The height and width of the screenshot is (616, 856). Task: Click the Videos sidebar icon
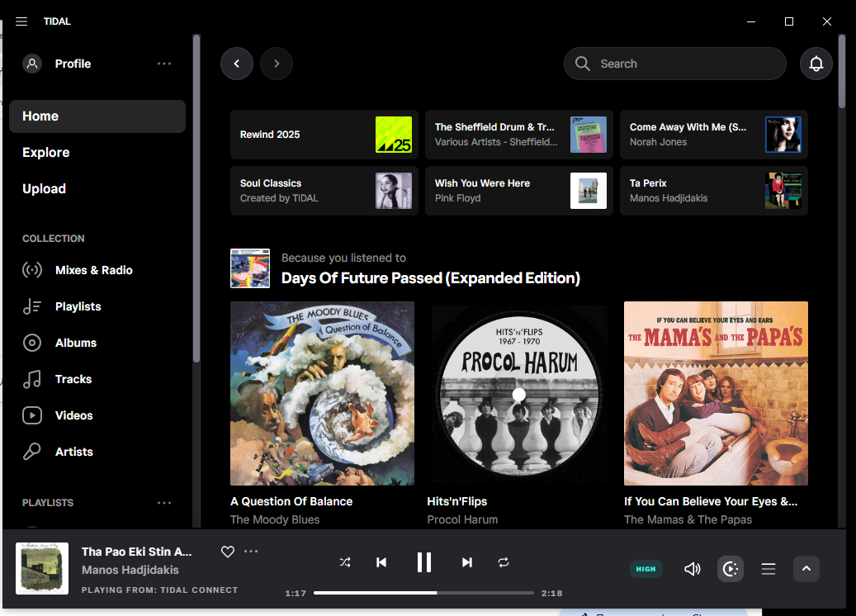pos(31,415)
